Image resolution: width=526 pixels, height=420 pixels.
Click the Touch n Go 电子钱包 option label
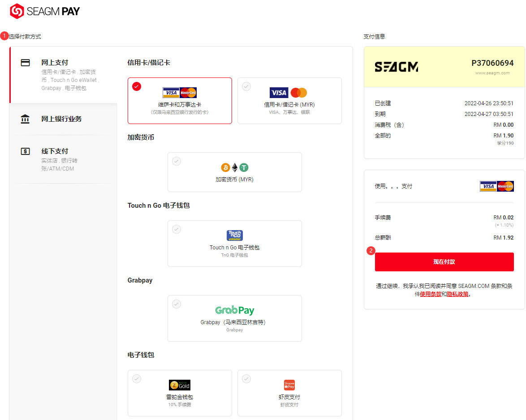pos(234,247)
